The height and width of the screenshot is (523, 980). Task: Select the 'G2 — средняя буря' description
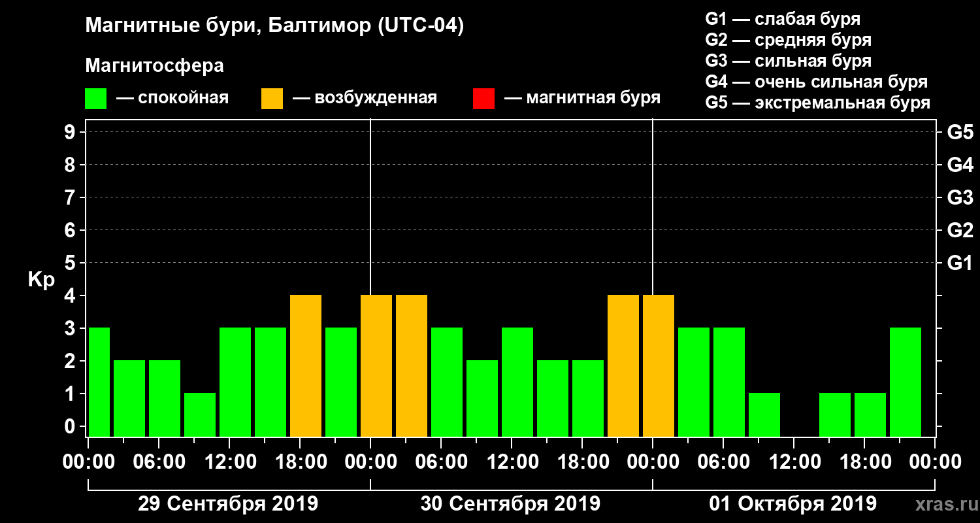[x=789, y=40]
